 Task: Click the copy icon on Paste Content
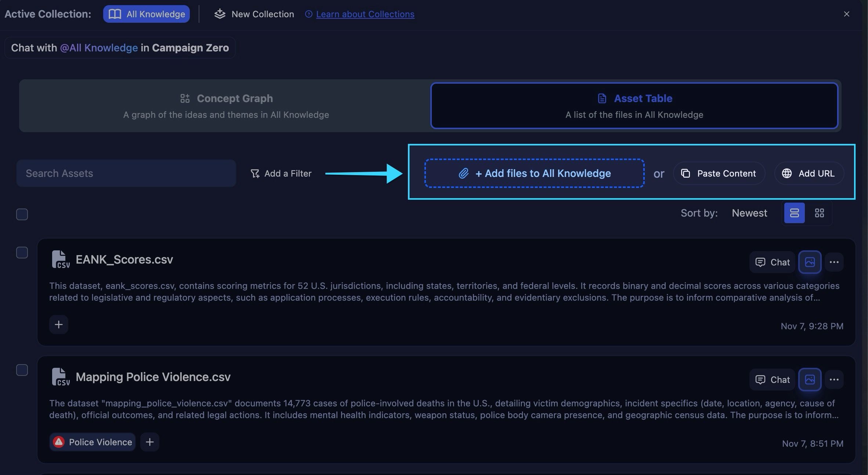pos(686,173)
